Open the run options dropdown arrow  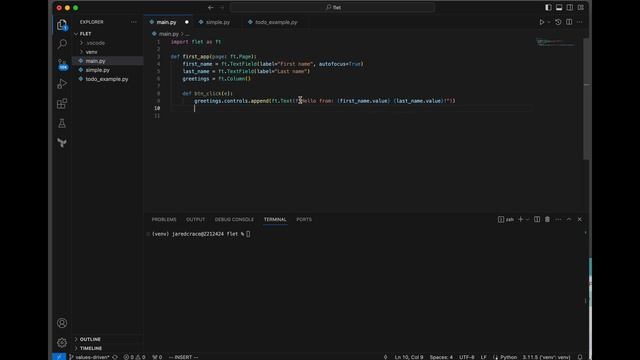click(x=549, y=22)
